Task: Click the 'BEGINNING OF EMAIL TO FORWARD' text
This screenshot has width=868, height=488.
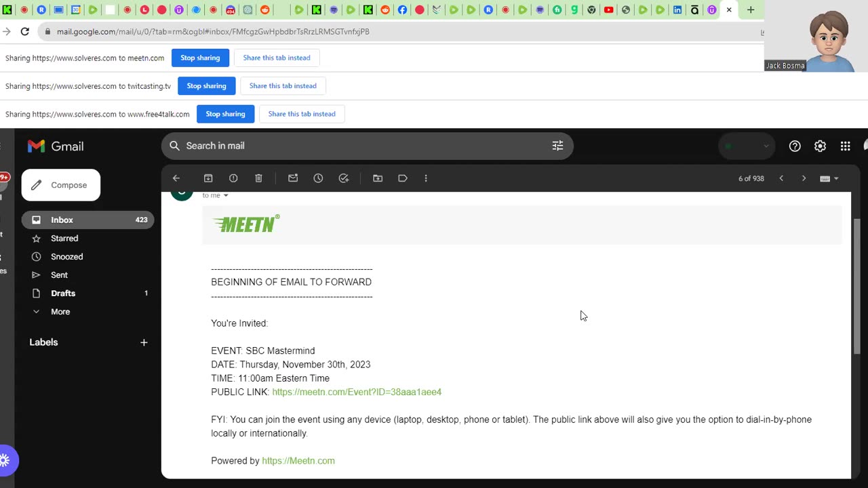Action: [x=291, y=282]
